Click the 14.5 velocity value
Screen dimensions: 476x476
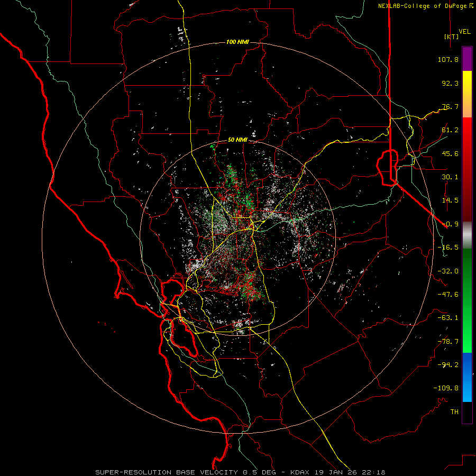(450, 200)
